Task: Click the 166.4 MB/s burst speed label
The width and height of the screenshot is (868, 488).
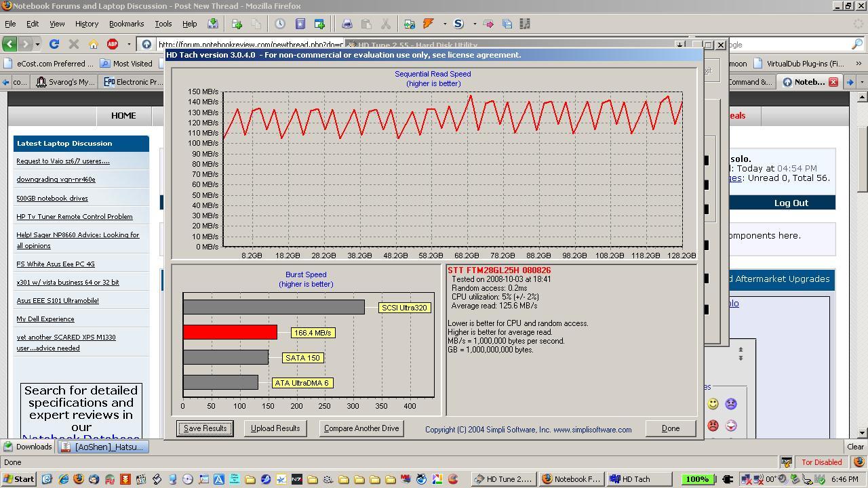Action: (313, 333)
